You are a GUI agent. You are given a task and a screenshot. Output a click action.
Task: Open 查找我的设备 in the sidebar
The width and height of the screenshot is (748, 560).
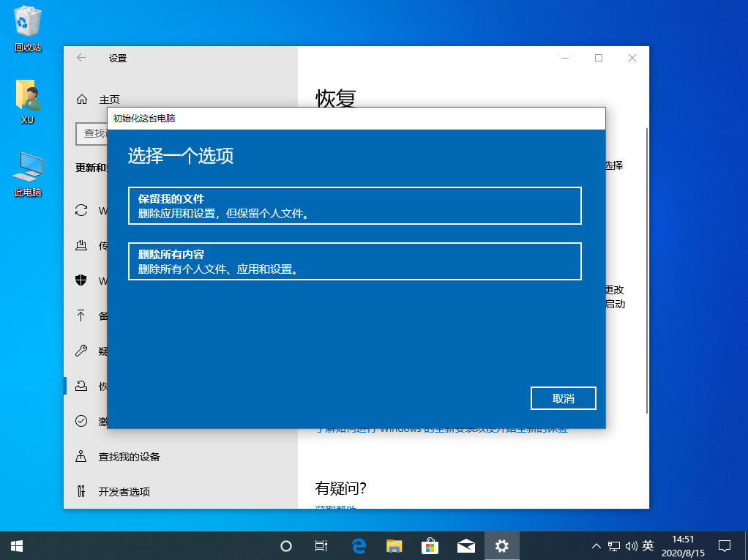coord(130,457)
